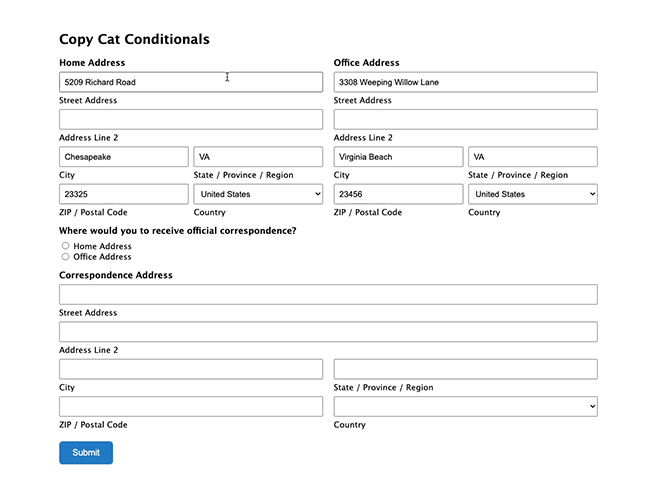Click the Office ZIP field with 23456
This screenshot has width=658, height=494.
click(398, 194)
